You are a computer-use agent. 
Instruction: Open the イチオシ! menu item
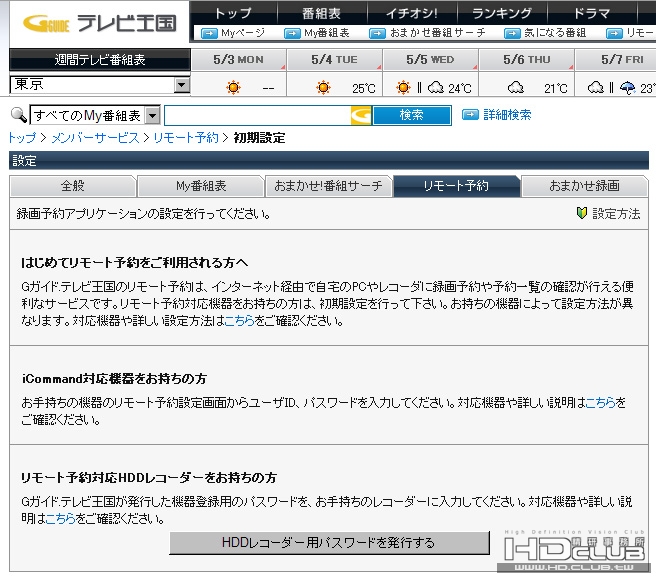pyautogui.click(x=412, y=13)
